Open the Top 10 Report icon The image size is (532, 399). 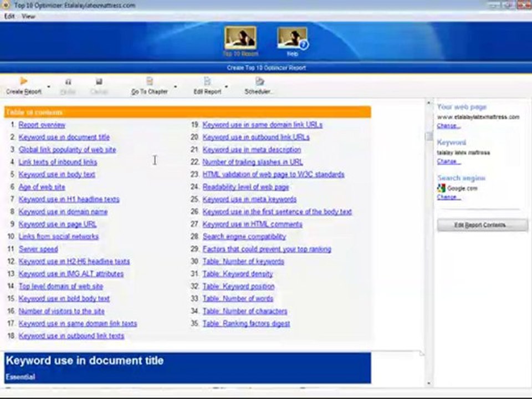240,38
